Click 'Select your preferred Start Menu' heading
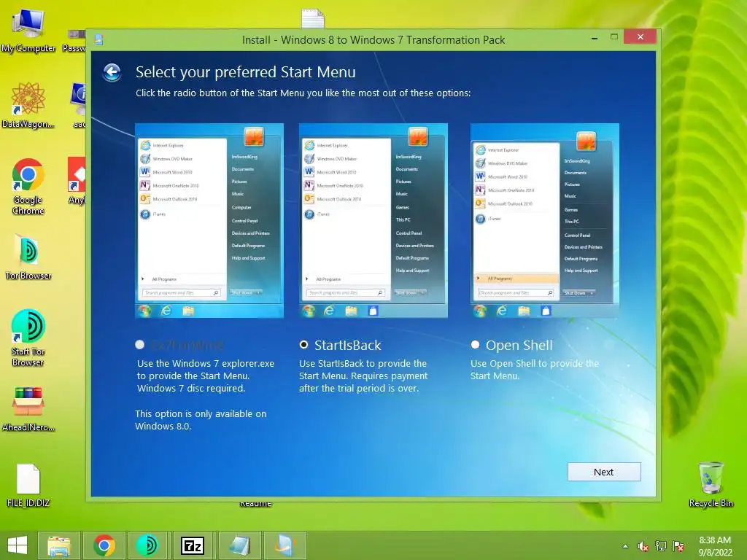 point(245,72)
